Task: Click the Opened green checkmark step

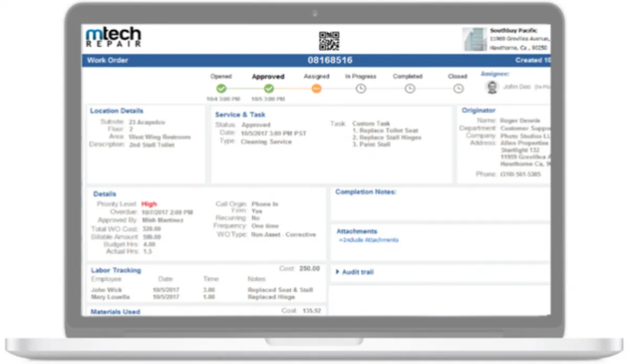Action: pos(221,88)
